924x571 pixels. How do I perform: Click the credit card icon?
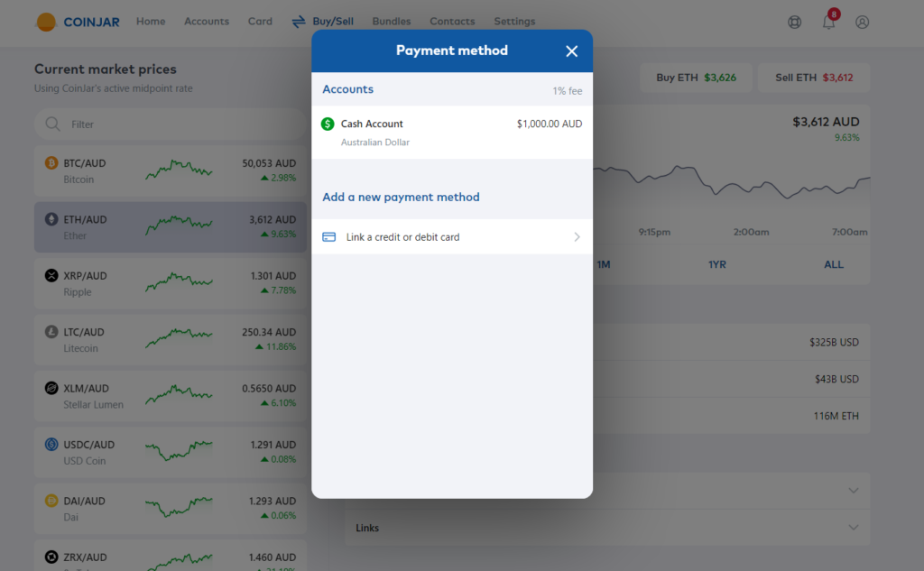pos(329,237)
